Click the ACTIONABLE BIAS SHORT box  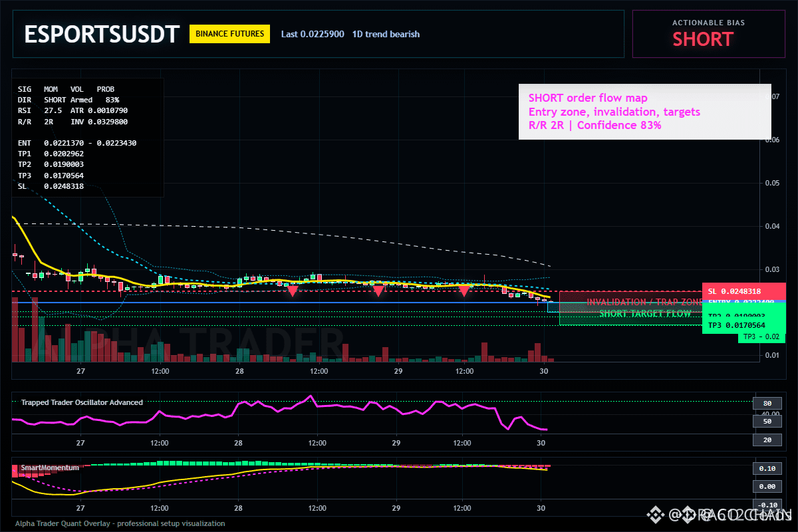point(708,34)
